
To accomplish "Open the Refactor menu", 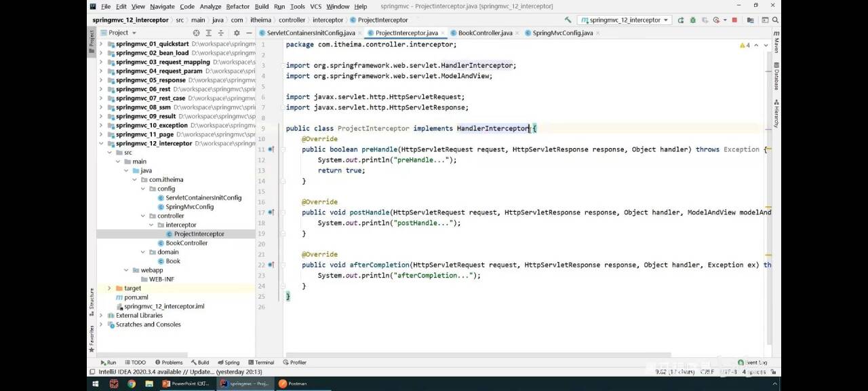I will coord(237,6).
